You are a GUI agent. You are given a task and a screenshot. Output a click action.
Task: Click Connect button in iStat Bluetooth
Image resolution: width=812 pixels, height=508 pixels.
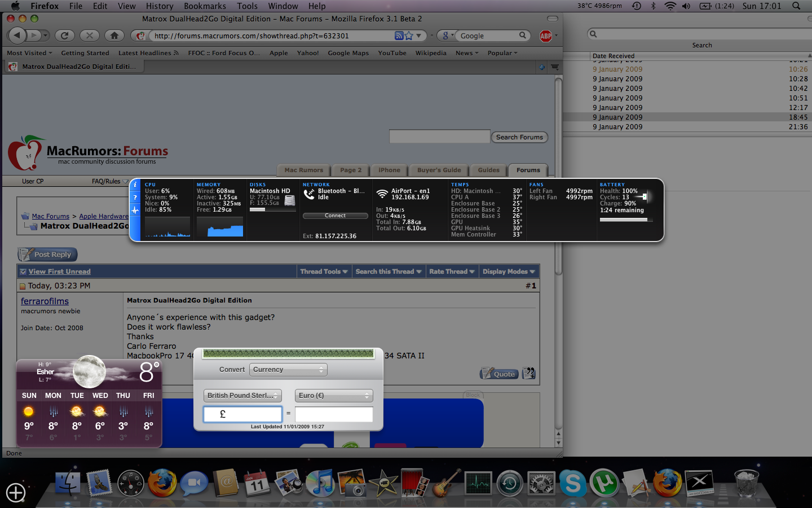335,216
